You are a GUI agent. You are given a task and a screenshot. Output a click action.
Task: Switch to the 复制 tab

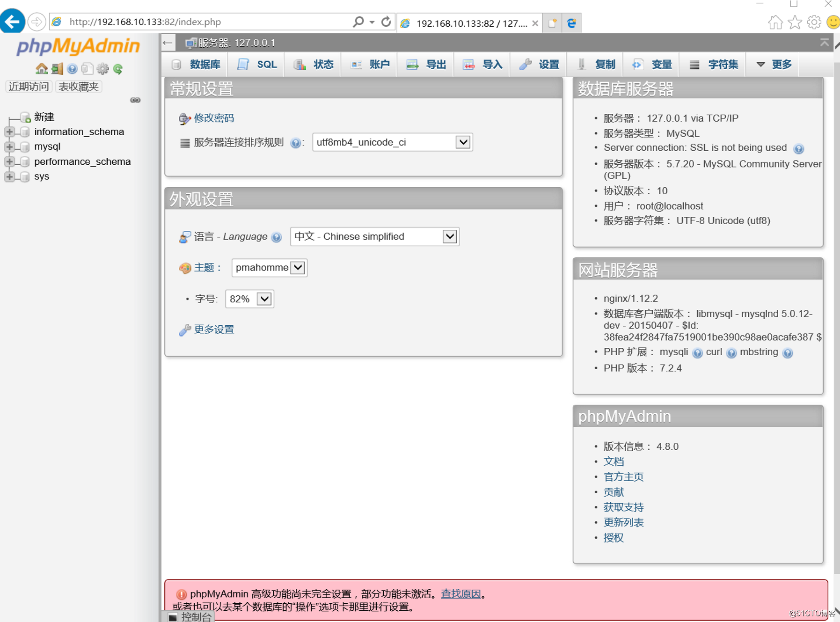pyautogui.click(x=595, y=65)
